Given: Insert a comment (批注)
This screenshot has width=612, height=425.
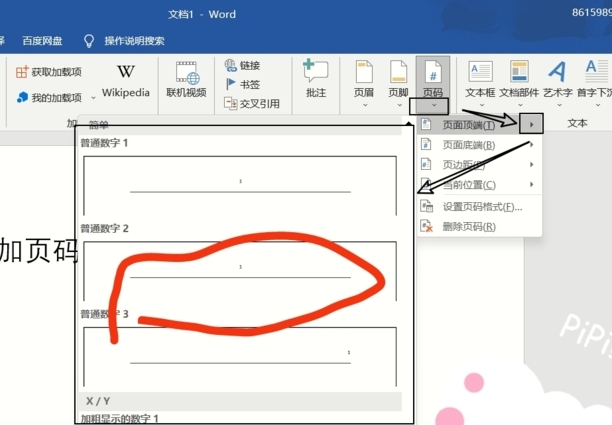Looking at the screenshot, I should click(316, 80).
